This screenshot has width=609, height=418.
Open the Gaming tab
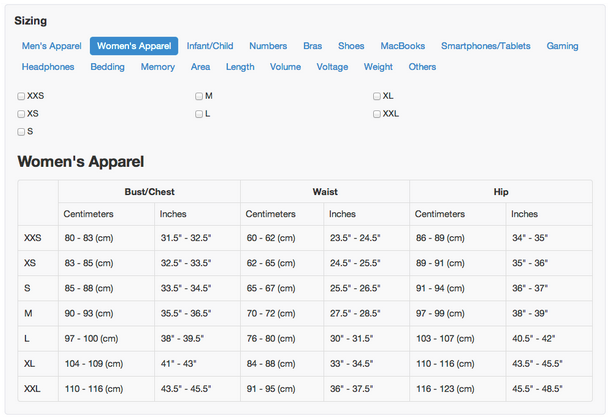562,46
